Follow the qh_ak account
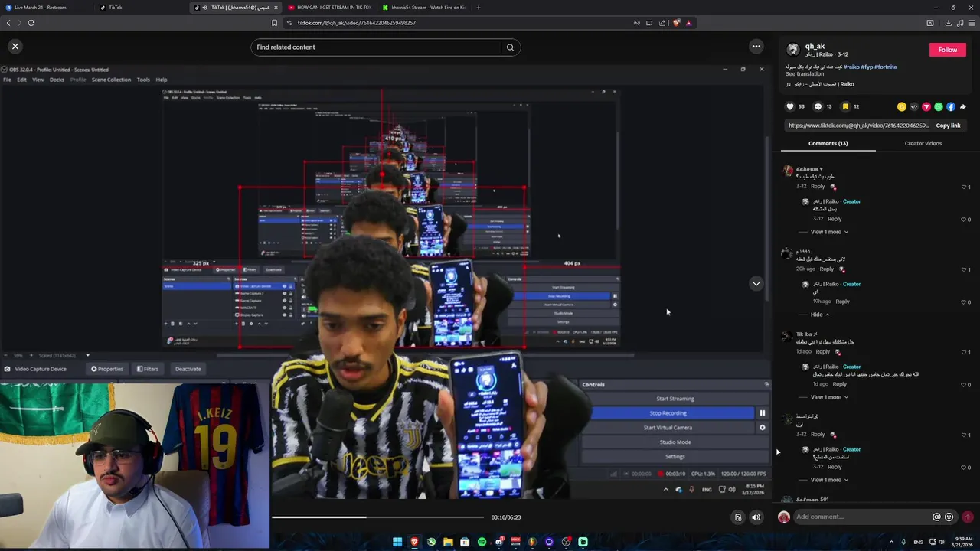 click(948, 50)
